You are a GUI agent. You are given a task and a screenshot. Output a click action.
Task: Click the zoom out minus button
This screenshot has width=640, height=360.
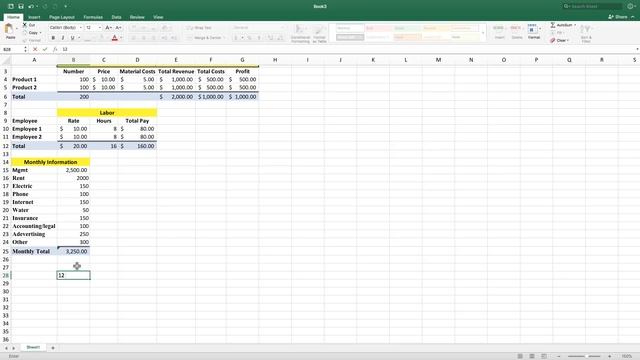(x=559, y=356)
